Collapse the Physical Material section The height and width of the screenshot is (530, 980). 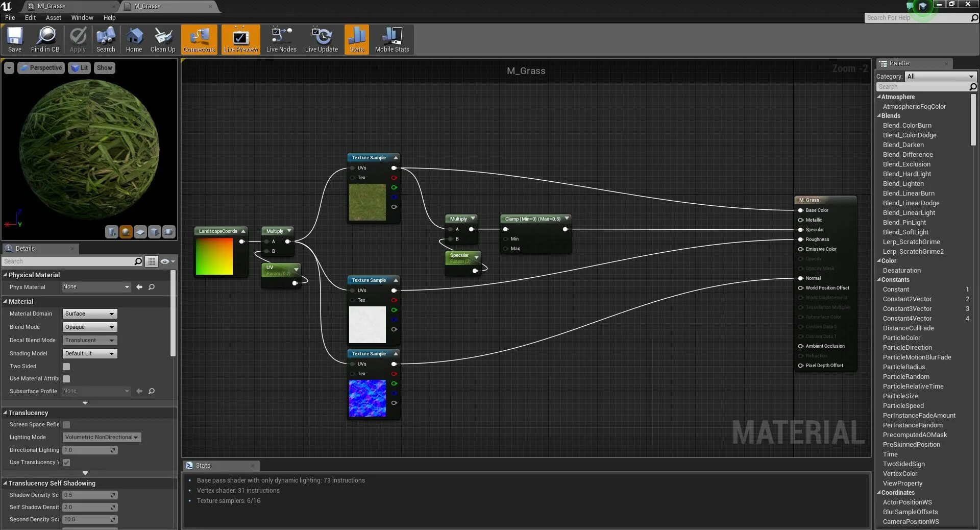[5, 275]
